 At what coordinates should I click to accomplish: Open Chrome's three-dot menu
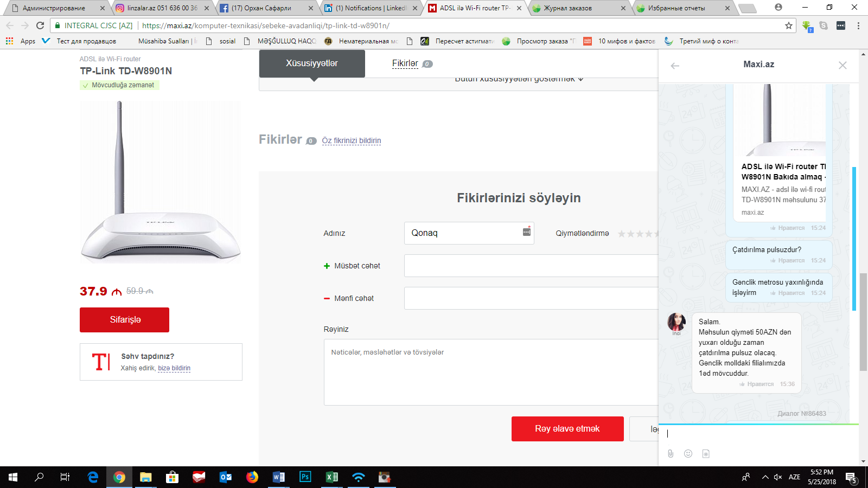click(858, 25)
